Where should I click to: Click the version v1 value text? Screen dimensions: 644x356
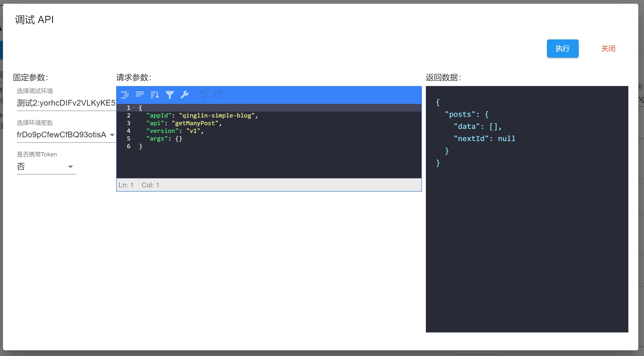click(193, 131)
